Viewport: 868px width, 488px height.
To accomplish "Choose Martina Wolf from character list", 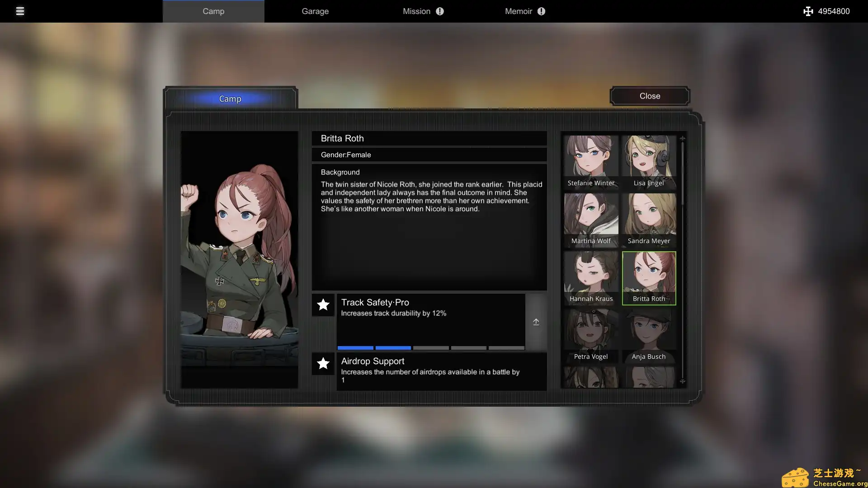I will point(591,220).
